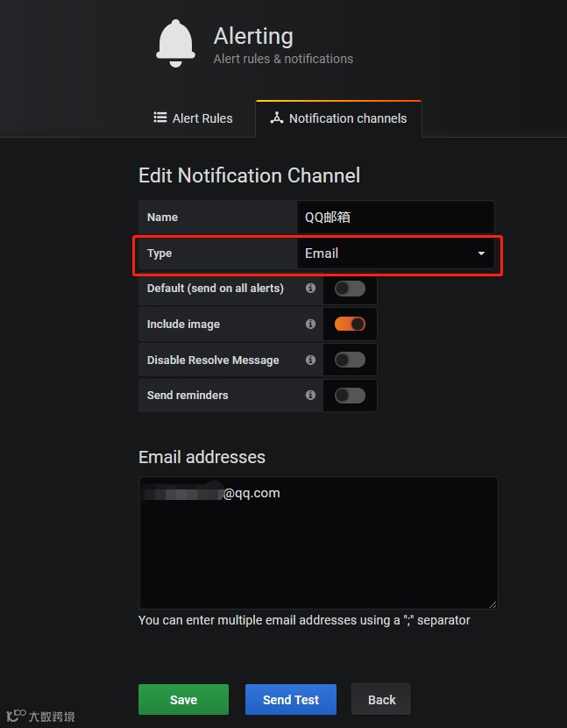Switch to the Alert Rules tab
Screen dimensions: 567x728
click(193, 118)
